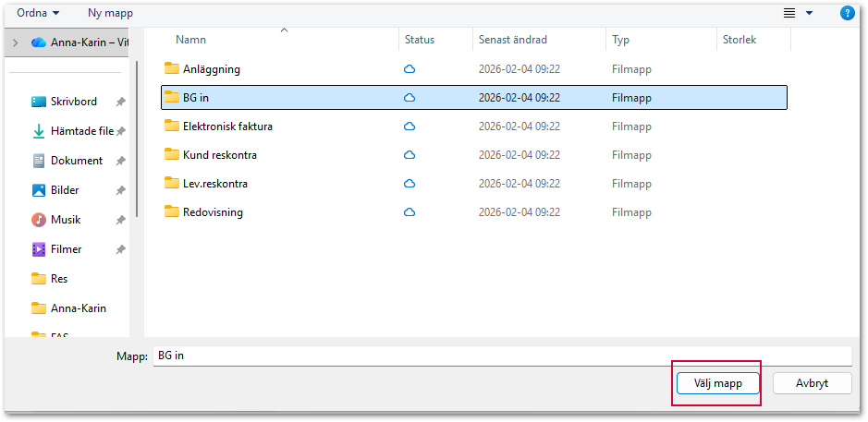Screen dimensions: 868x422
Task: Click the Avbryt button
Action: tap(813, 383)
